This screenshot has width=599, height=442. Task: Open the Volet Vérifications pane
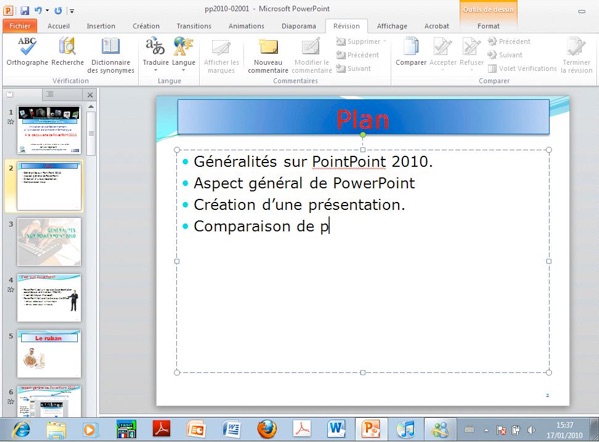click(x=522, y=69)
